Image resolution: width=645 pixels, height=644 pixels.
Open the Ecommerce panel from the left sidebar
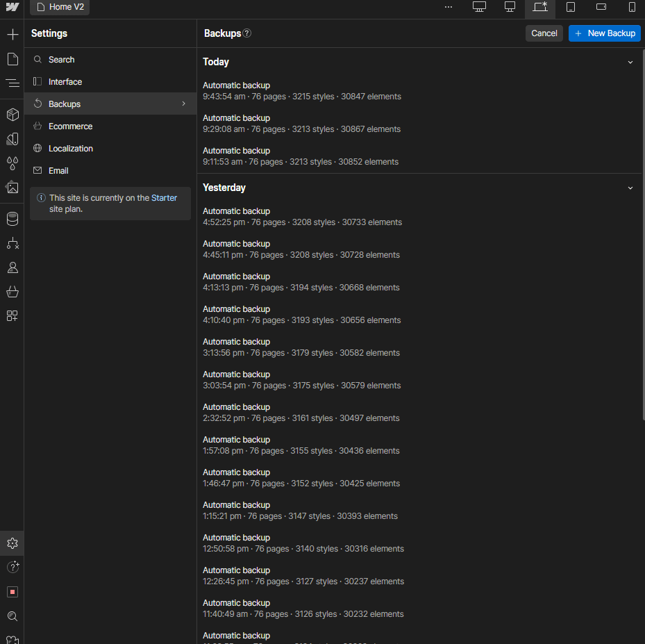(12, 292)
